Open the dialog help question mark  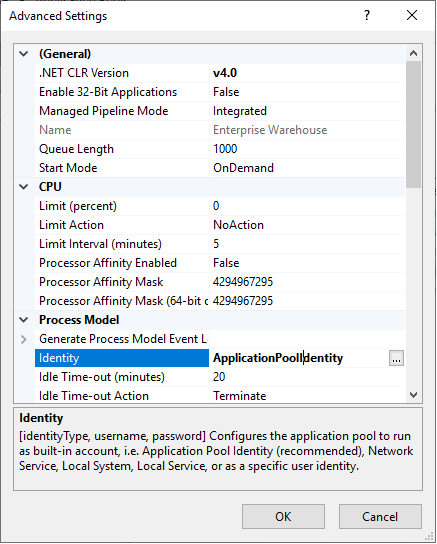[x=367, y=16]
